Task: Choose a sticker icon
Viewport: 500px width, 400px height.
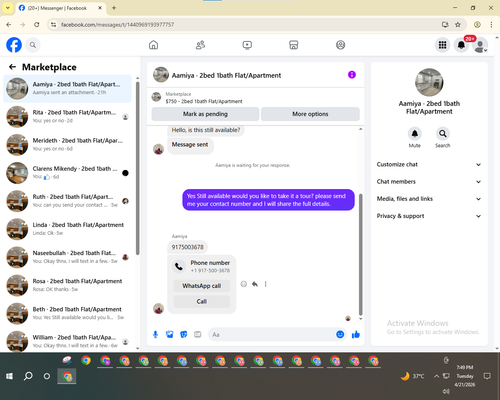Action: coord(184,334)
